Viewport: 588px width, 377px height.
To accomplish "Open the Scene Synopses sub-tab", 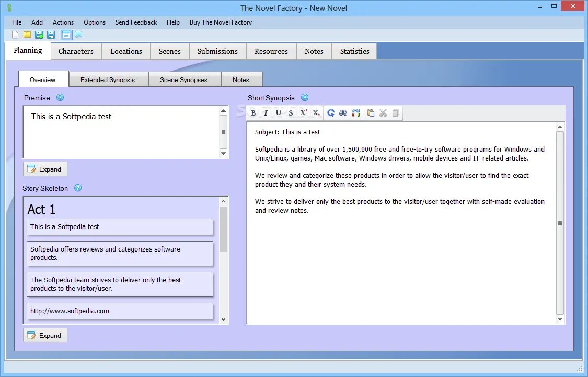I will (184, 80).
